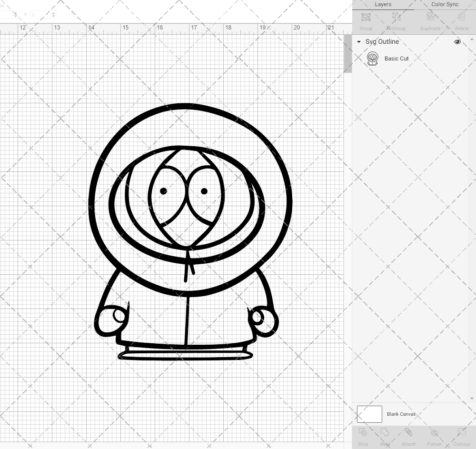Click the Blank Canvas label

[x=401, y=414]
